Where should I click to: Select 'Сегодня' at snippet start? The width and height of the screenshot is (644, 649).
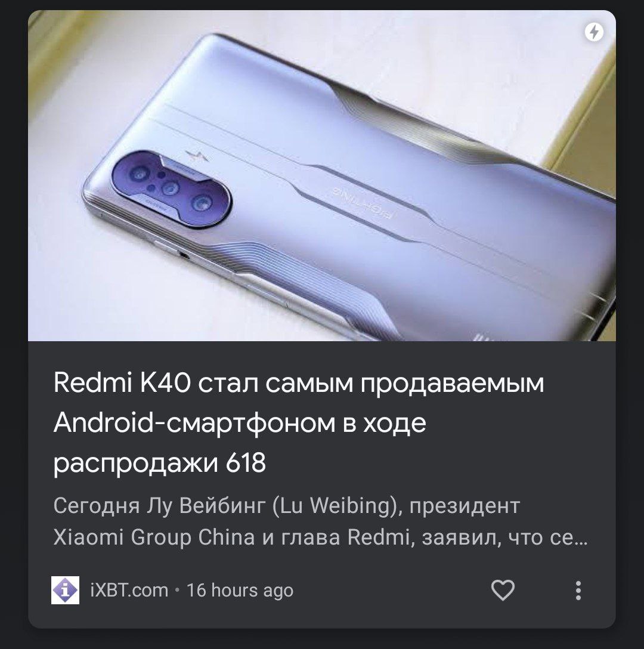click(x=97, y=506)
